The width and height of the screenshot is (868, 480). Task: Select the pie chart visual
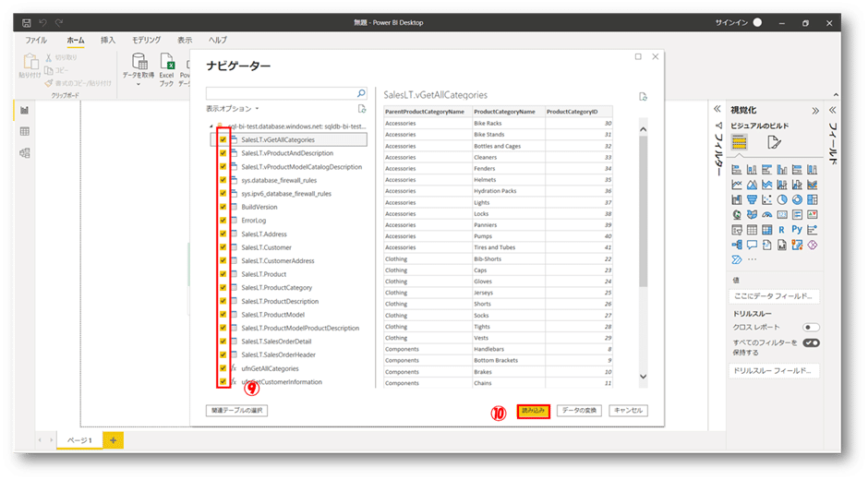[781, 200]
